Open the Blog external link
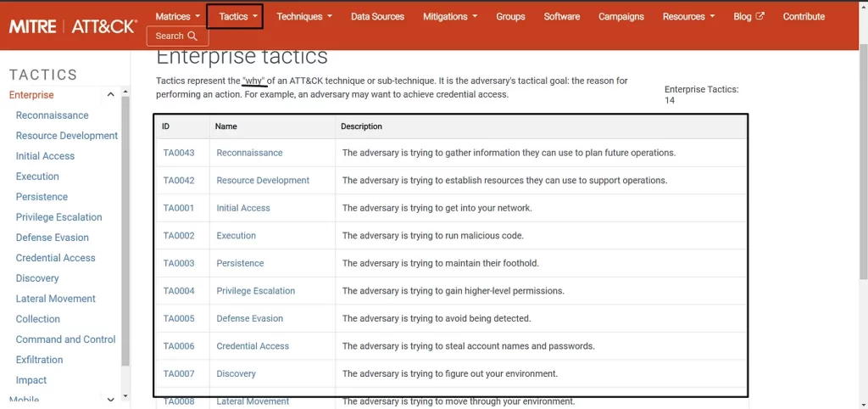Image resolution: width=868 pixels, height=409 pixels. click(748, 17)
